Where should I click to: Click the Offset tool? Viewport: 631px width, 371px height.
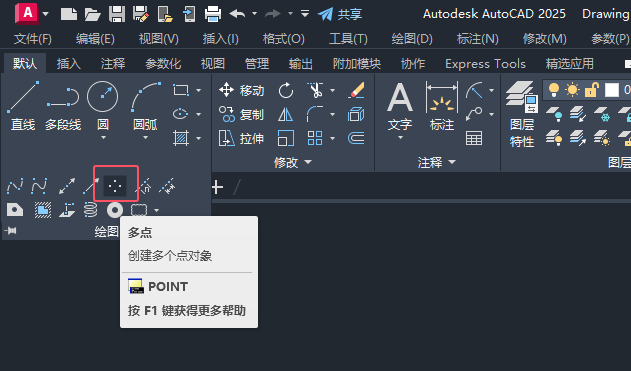point(356,138)
